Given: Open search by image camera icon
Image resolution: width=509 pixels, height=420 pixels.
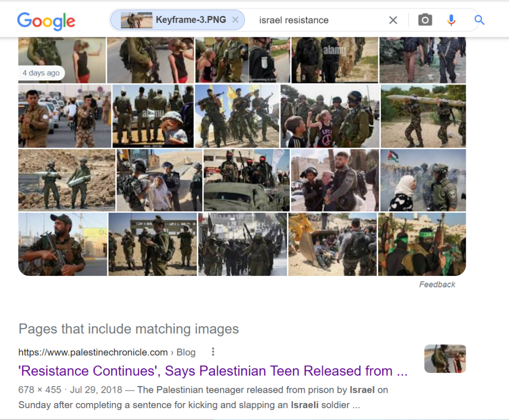Looking at the screenshot, I should click(425, 20).
